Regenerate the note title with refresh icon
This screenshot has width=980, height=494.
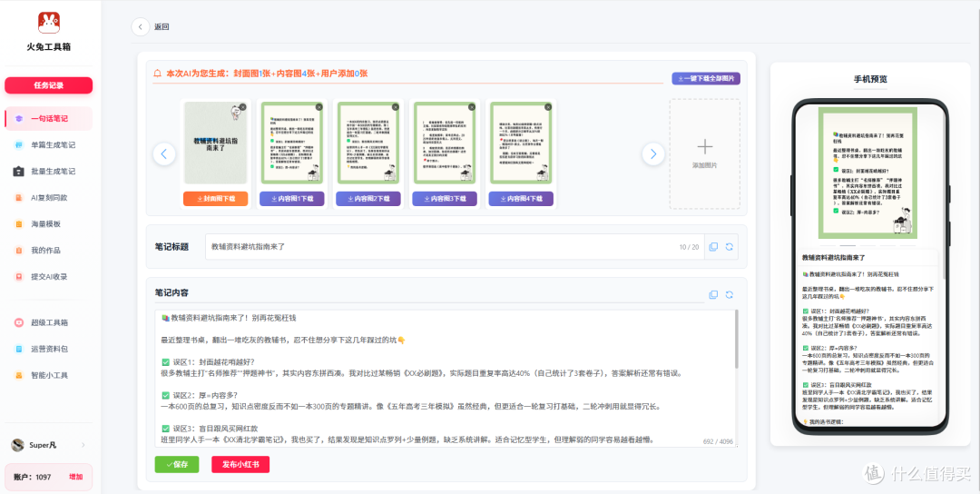click(729, 247)
